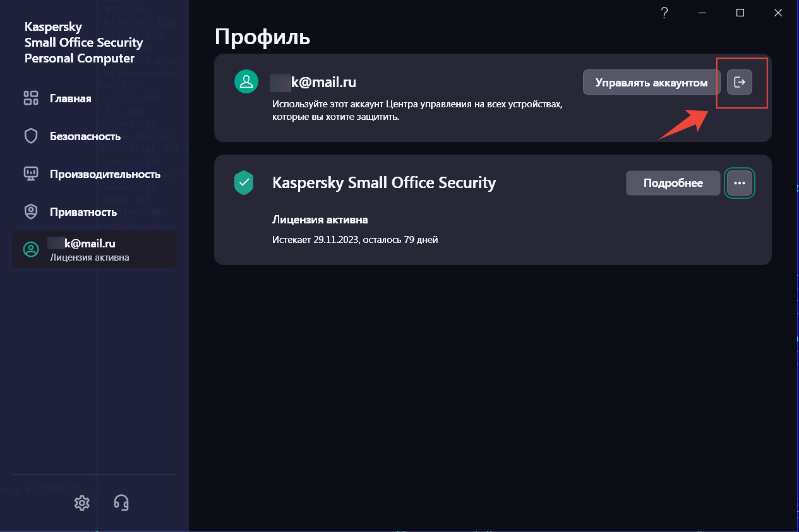The height and width of the screenshot is (532, 799).
Task: Click the green shield checkmark license icon
Action: pos(244,182)
